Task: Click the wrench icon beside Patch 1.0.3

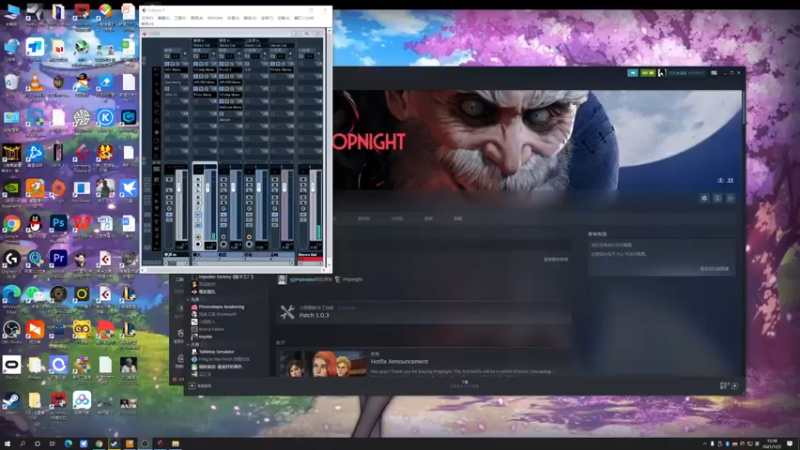Action: tap(287, 312)
